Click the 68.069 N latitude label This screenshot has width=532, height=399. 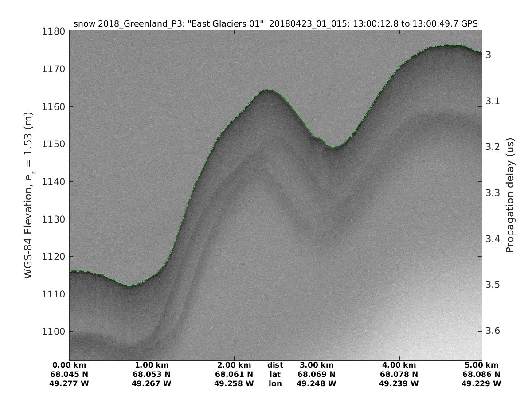(317, 374)
